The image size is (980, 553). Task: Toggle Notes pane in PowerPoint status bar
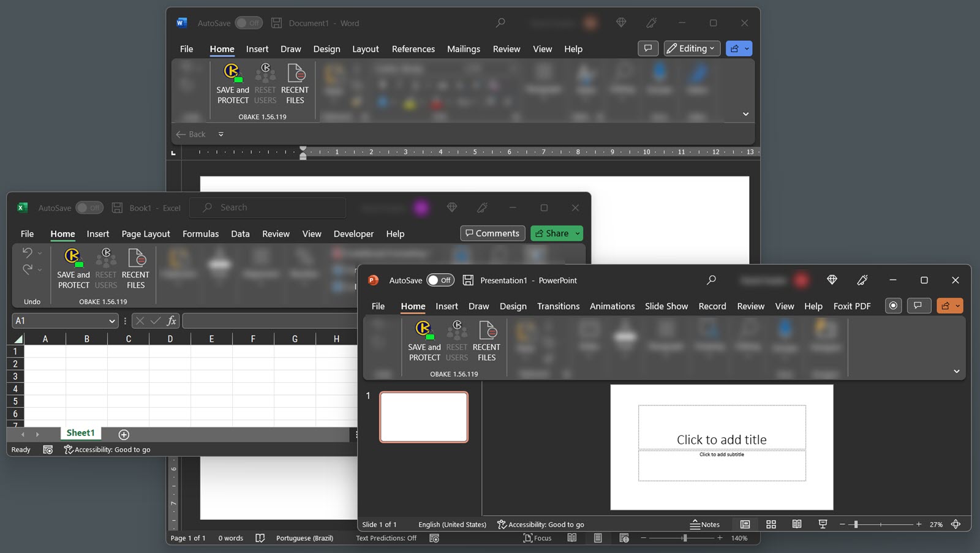705,524
